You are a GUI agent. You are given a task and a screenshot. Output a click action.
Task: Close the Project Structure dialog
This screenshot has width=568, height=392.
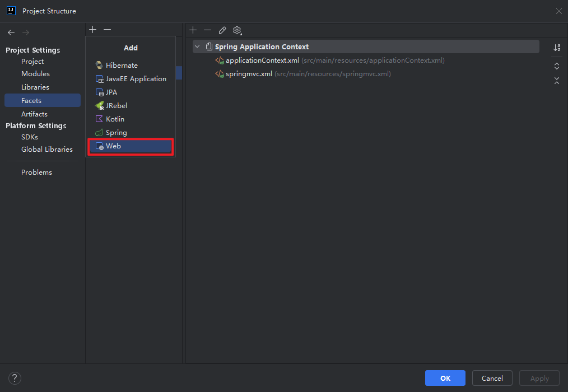tap(559, 11)
